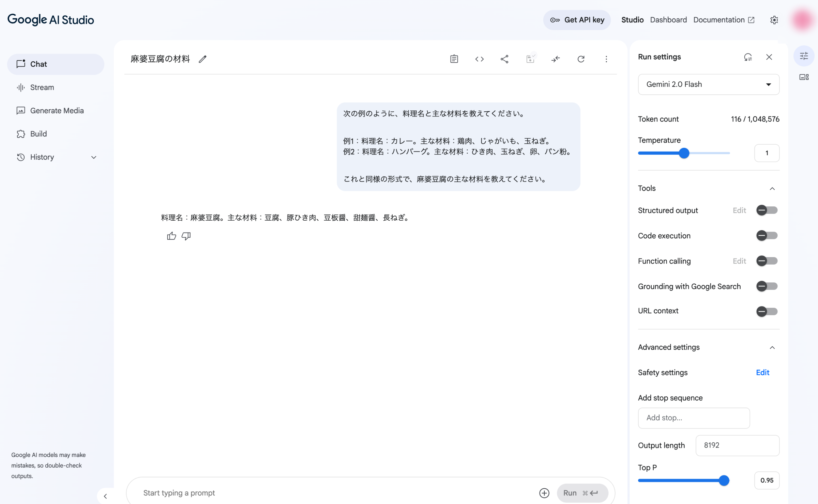Open the Gemini 2.0 Flash model dropdown

(709, 84)
